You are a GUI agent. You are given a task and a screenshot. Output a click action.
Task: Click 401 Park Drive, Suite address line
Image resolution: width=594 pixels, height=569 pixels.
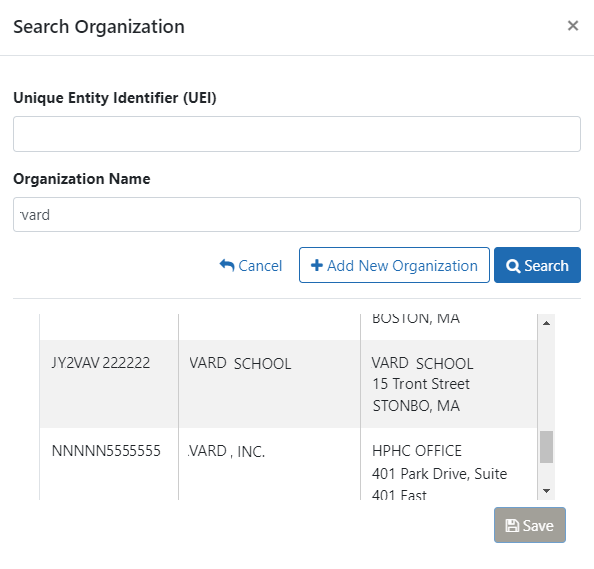439,474
